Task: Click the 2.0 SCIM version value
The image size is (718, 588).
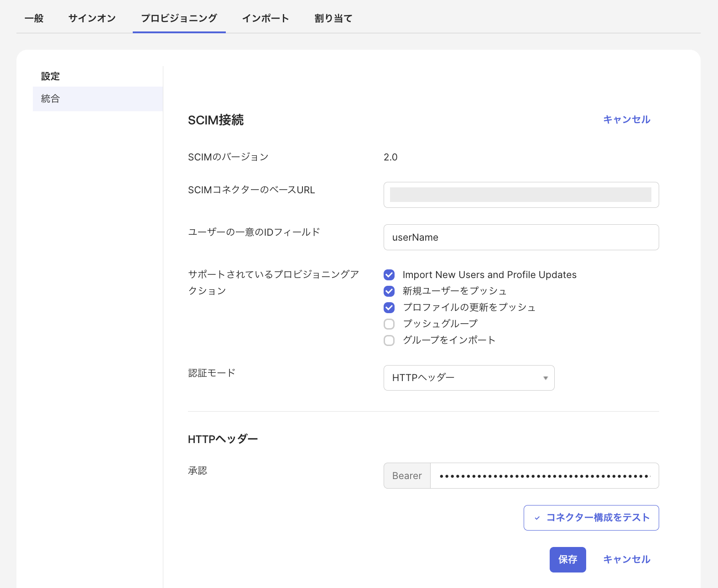Action: pyautogui.click(x=390, y=157)
